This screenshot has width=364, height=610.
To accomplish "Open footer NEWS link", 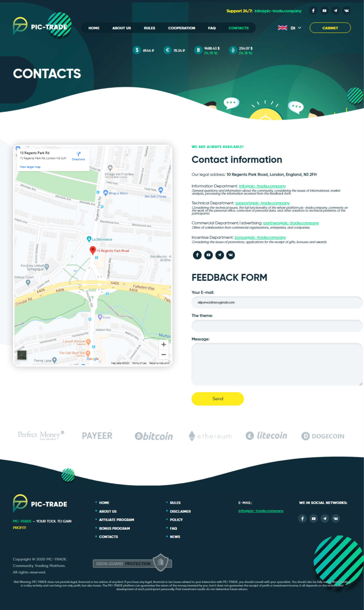I will [175, 537].
